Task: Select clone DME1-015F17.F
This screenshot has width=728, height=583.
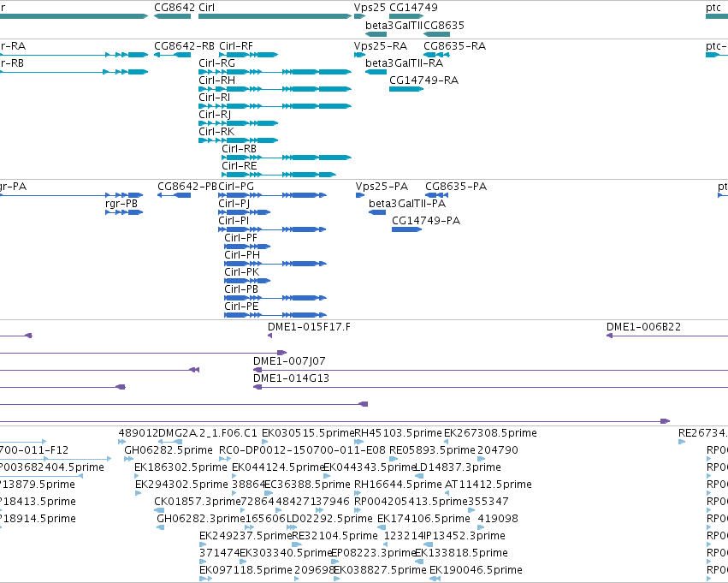Action: pyautogui.click(x=269, y=336)
